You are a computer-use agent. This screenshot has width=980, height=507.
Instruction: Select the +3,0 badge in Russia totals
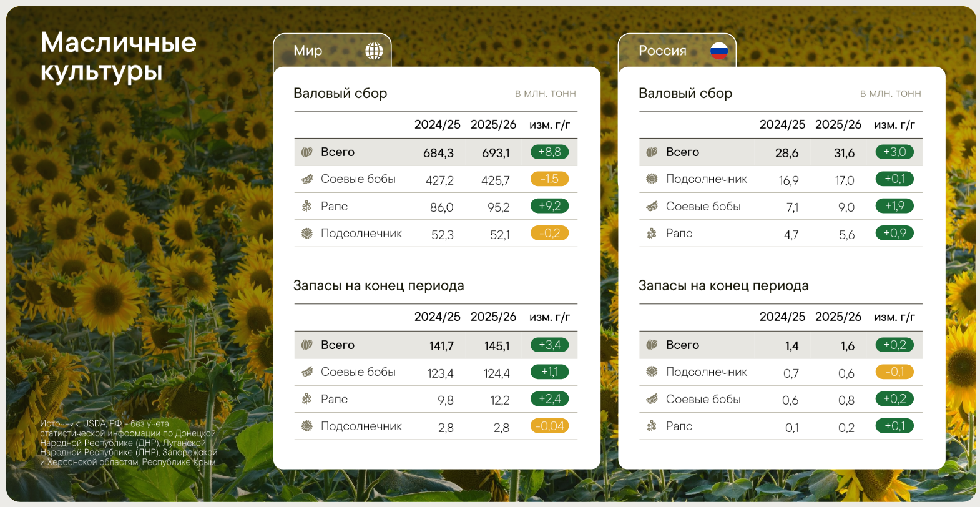[894, 152]
